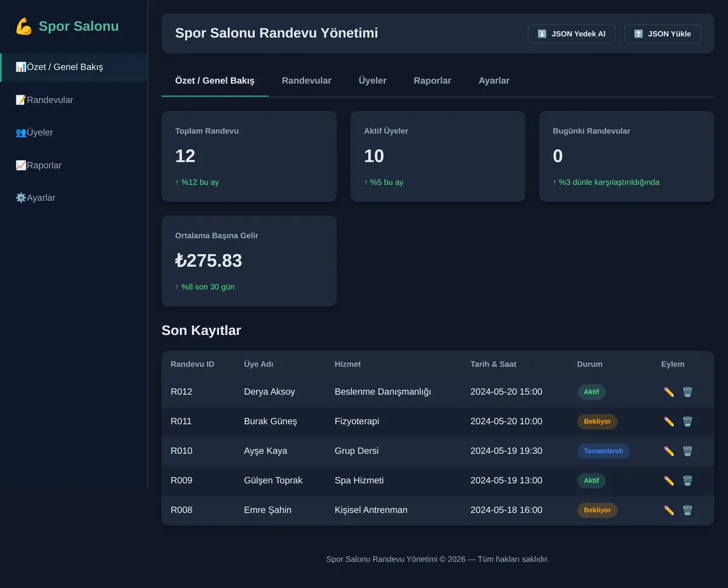Click the pencil icon for Burak Güneş
The image size is (728, 588).
point(669,422)
